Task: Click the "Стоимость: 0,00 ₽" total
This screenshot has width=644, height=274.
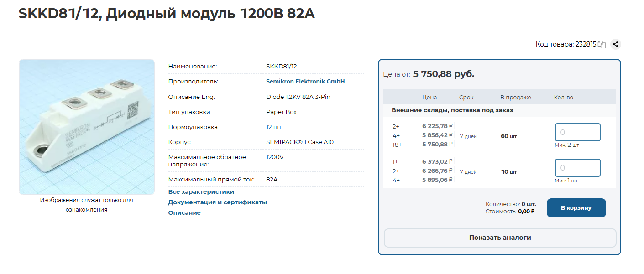Action: [x=510, y=212]
